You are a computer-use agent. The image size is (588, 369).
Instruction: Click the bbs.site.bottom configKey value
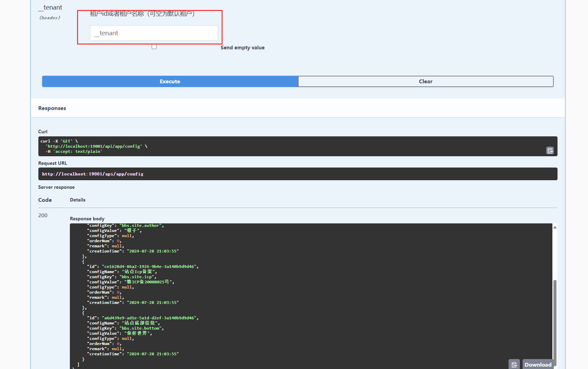point(141,328)
